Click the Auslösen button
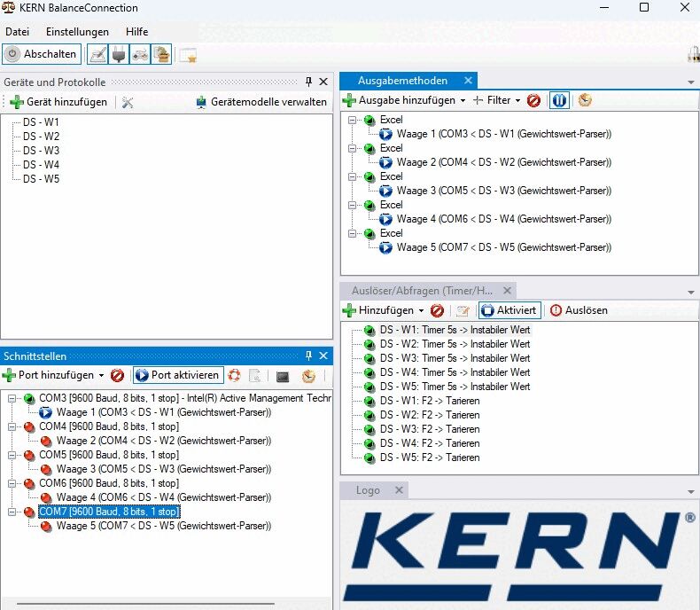 coord(579,310)
